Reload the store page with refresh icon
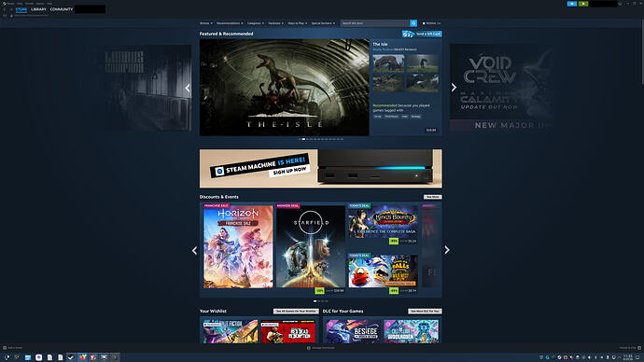 pos(5,16)
